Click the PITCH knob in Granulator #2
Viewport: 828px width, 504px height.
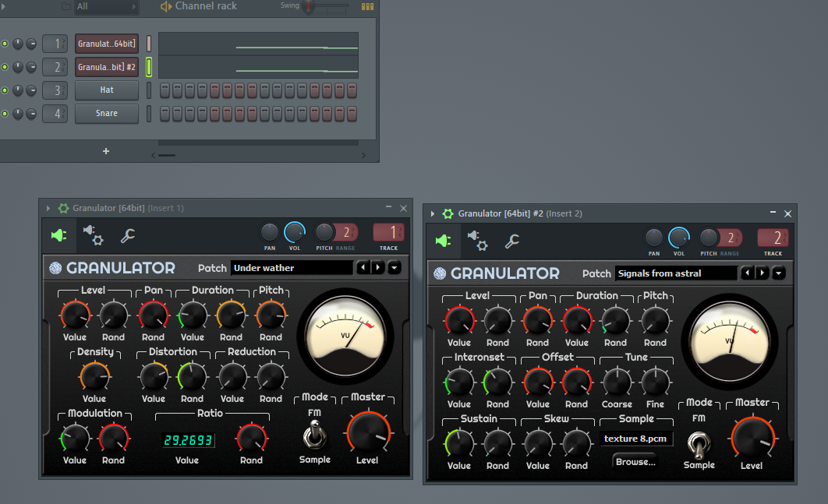(709, 238)
